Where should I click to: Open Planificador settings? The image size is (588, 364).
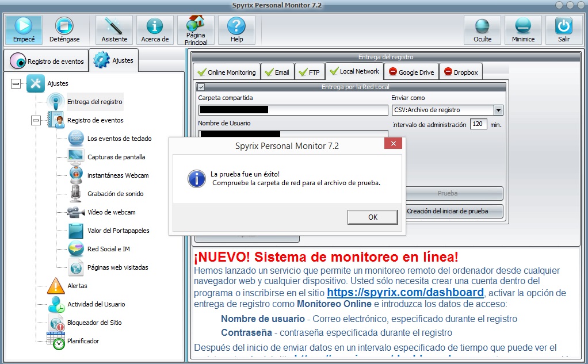click(x=83, y=340)
